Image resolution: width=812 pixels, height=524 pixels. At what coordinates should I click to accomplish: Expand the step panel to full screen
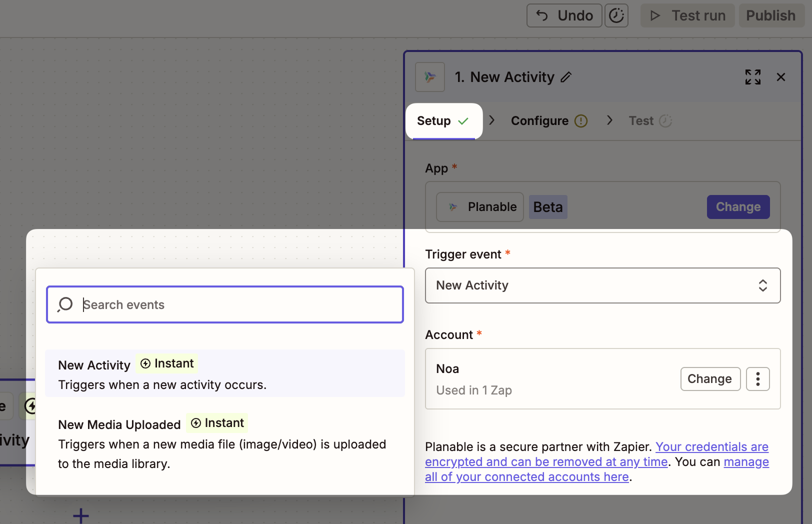click(x=752, y=77)
